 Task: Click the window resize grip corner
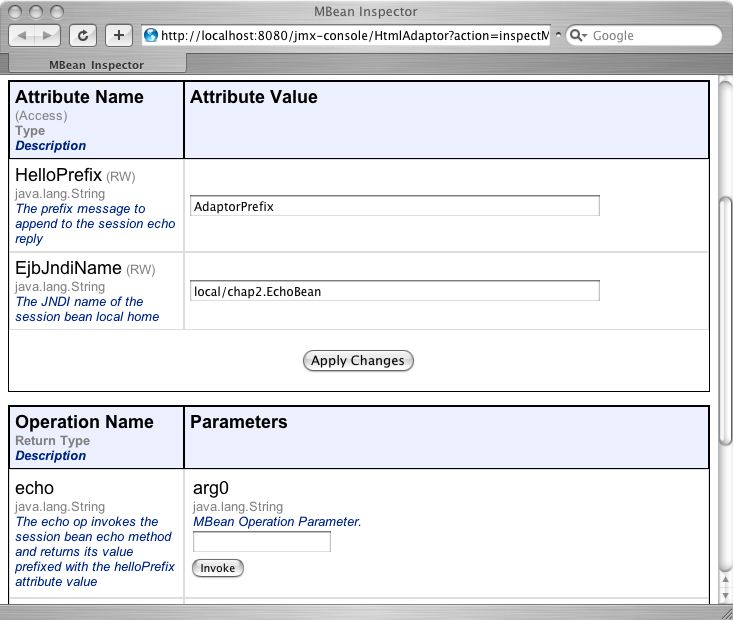coord(725,612)
